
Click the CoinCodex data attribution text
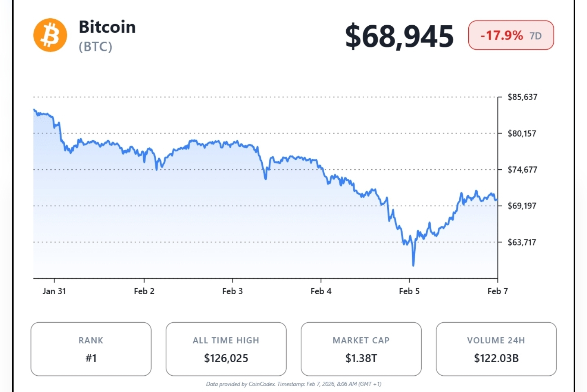coord(294,384)
